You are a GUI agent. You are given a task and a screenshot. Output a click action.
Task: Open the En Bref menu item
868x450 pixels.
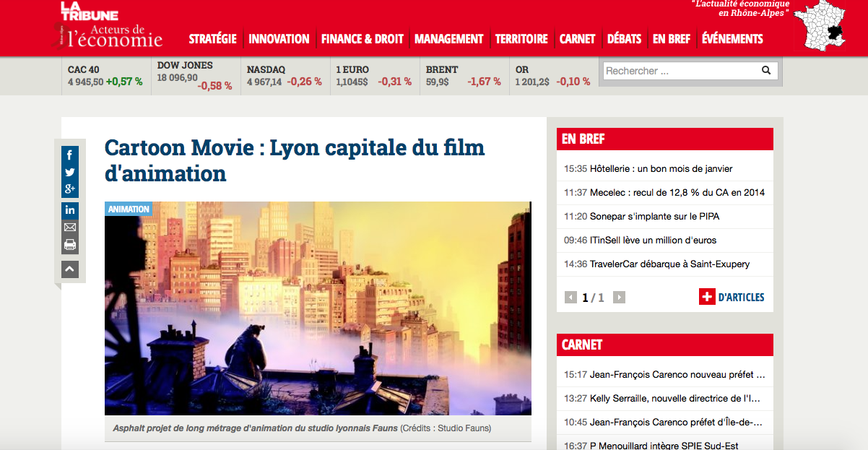(x=672, y=39)
